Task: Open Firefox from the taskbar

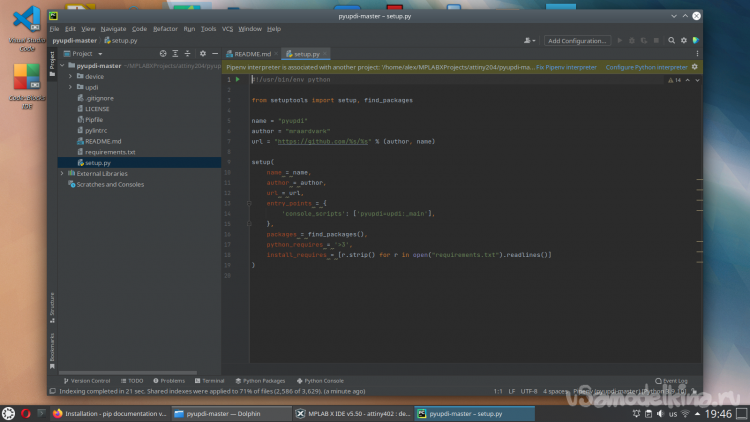Action: point(58,413)
